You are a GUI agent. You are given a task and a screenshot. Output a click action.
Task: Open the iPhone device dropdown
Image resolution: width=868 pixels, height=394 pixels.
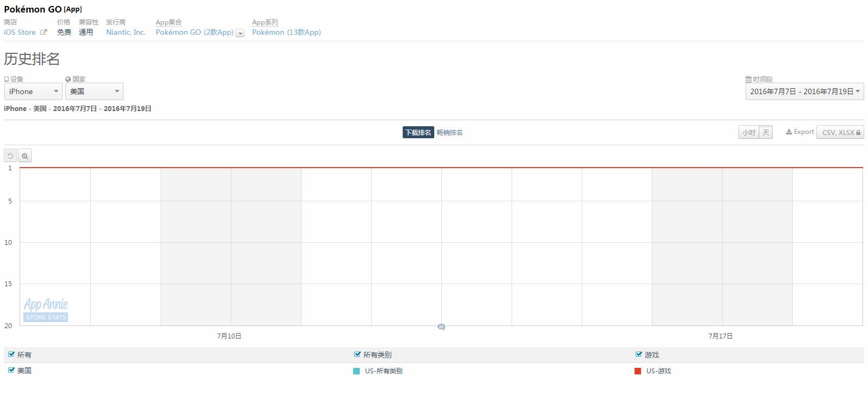[33, 91]
